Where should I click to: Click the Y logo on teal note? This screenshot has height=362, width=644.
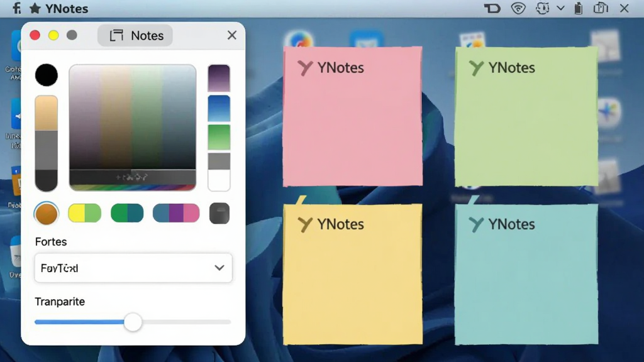coord(477,225)
